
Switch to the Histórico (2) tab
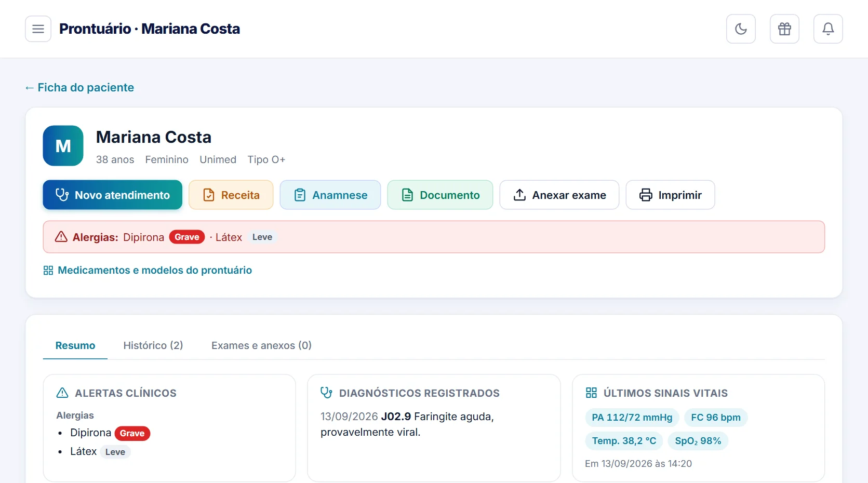click(x=153, y=345)
